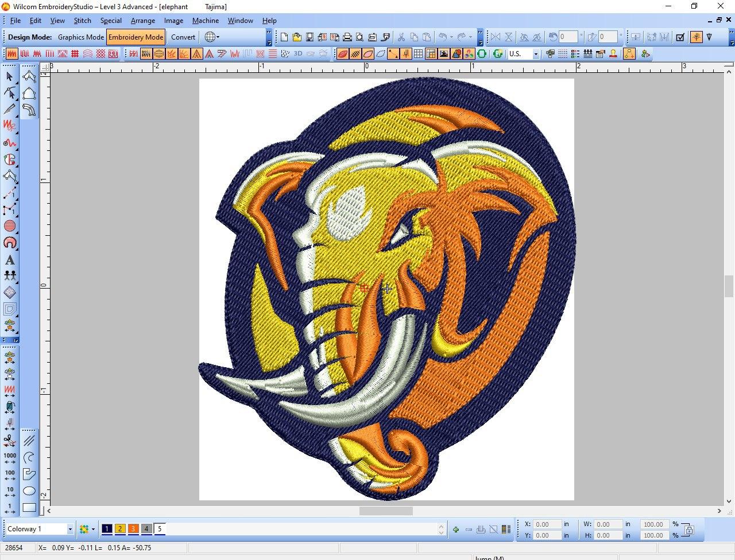Click the X position input field

click(x=547, y=524)
